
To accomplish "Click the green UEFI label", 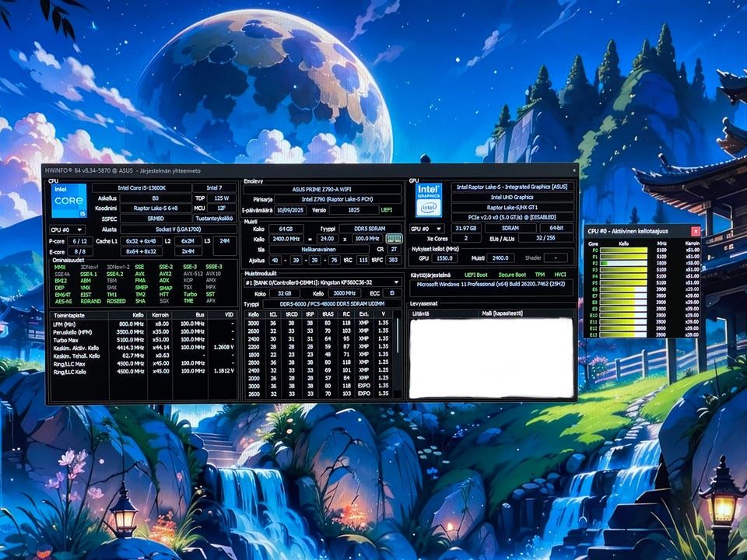I will click(387, 210).
